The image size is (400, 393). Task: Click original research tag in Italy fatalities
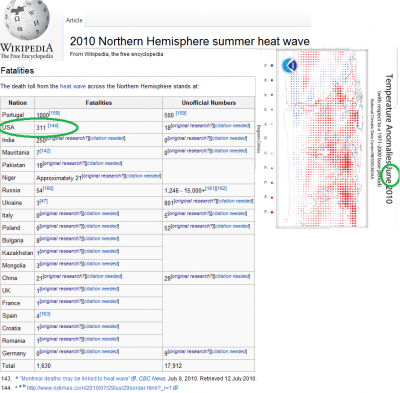click(60, 213)
